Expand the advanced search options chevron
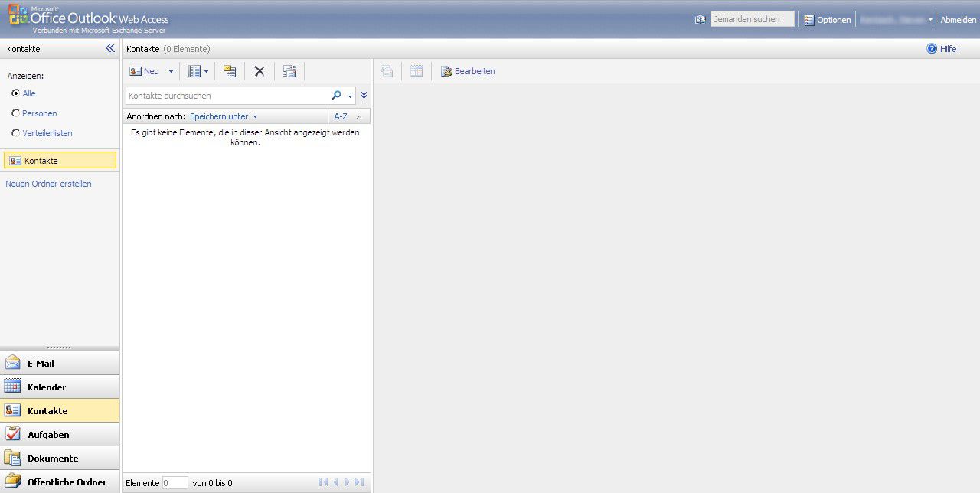980x493 pixels. tap(364, 96)
